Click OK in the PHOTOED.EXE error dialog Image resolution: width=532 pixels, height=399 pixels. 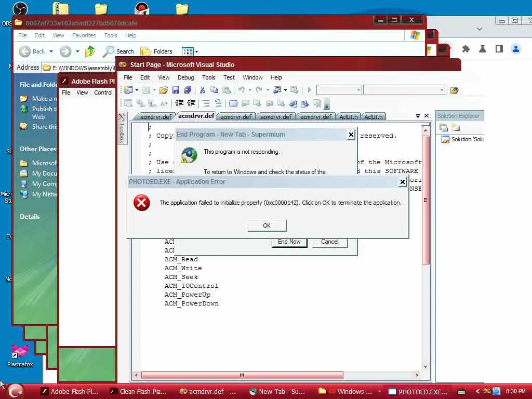pyautogui.click(x=267, y=225)
